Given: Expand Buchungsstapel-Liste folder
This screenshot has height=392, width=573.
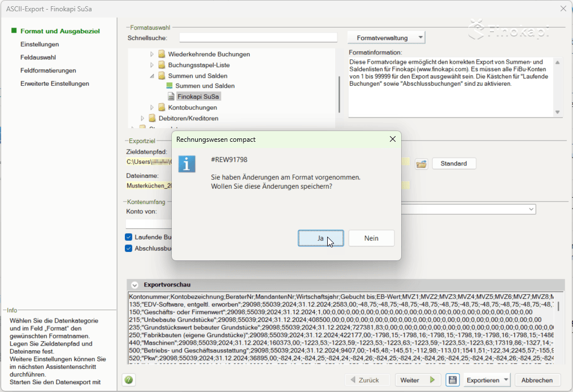Looking at the screenshot, I should (x=152, y=65).
